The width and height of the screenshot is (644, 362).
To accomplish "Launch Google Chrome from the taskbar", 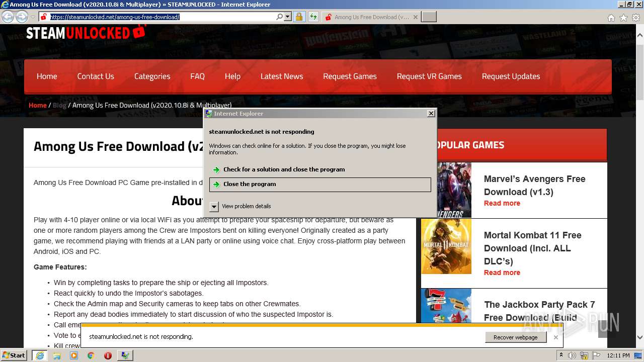I will tap(91, 355).
